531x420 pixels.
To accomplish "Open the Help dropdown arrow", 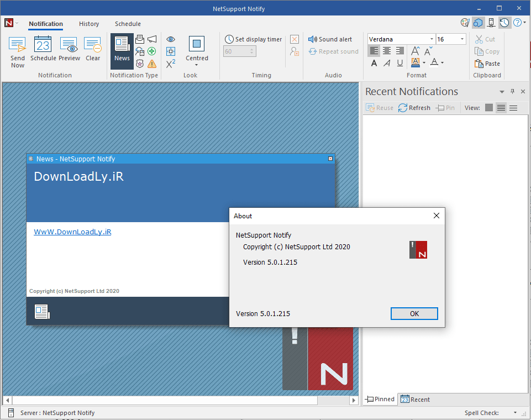I will tap(524, 23).
